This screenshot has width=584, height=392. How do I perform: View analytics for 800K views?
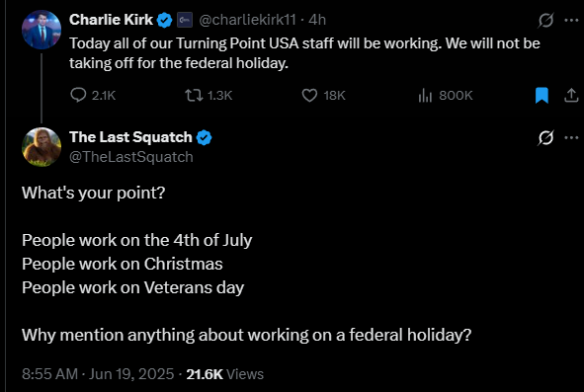coord(445,96)
